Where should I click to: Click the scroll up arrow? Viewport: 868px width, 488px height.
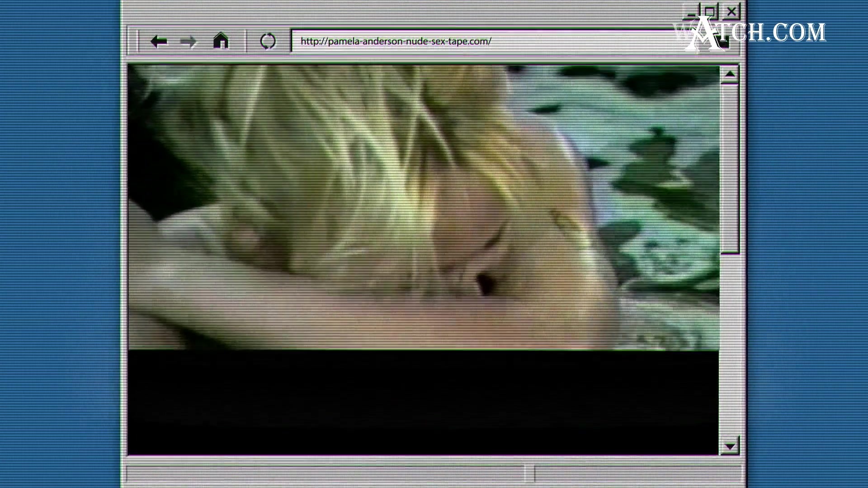[x=730, y=75]
